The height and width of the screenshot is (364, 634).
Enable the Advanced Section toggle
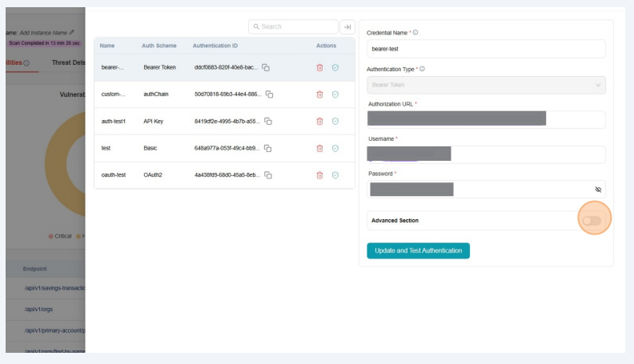point(592,220)
